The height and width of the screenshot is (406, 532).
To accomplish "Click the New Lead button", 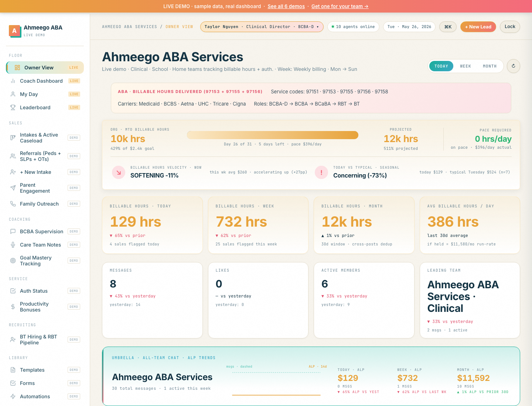I will pyautogui.click(x=478, y=27).
